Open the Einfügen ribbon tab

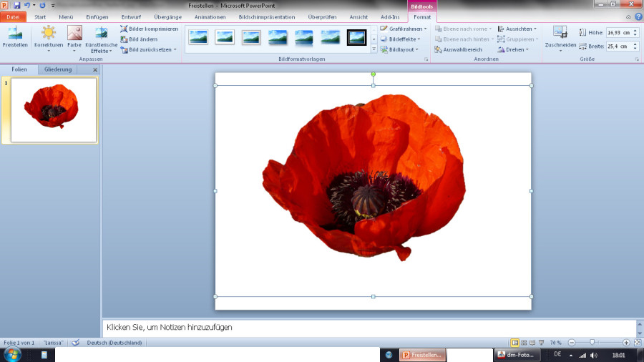pos(97,16)
